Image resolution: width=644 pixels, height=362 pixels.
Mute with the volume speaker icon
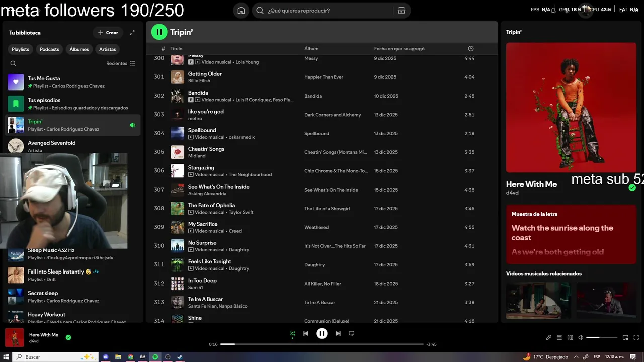tap(581, 337)
